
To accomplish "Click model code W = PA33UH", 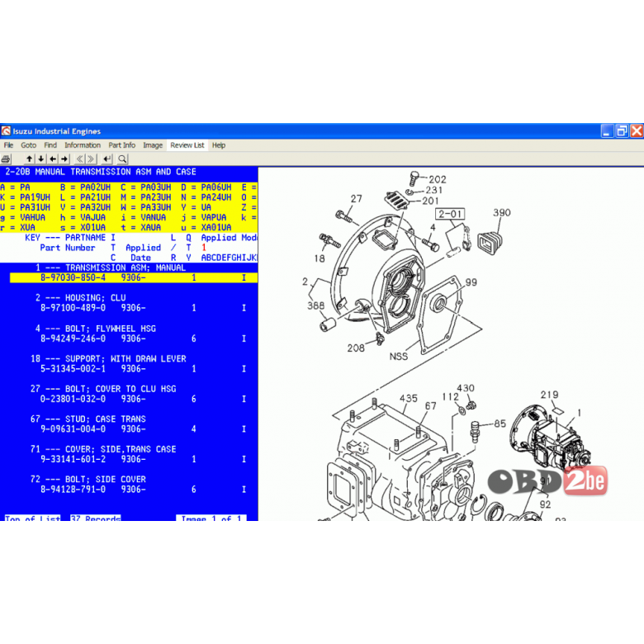I will point(146,207).
